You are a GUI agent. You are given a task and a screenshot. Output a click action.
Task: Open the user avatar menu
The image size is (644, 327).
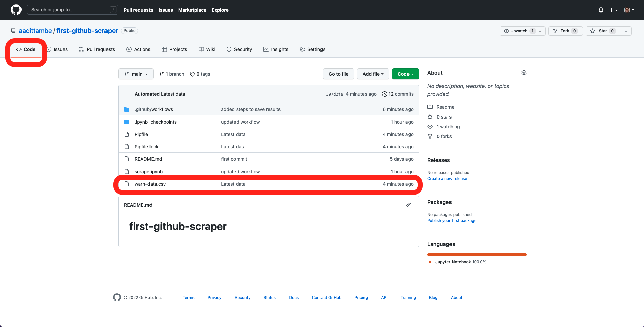pyautogui.click(x=629, y=10)
